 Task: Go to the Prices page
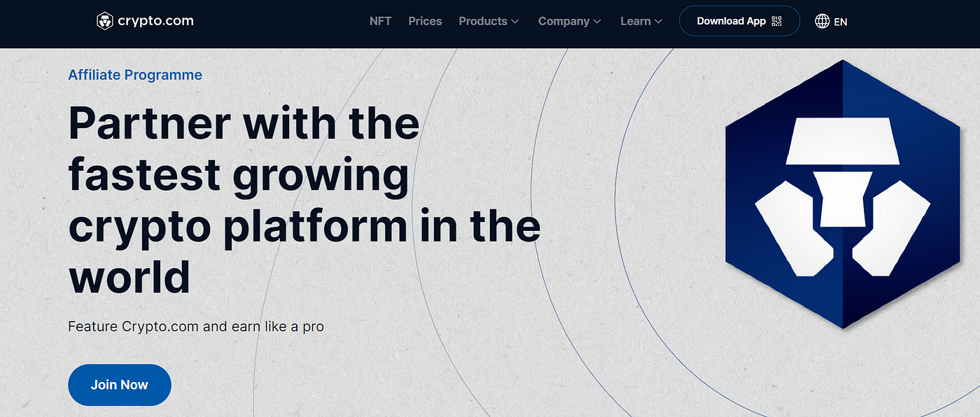[425, 21]
